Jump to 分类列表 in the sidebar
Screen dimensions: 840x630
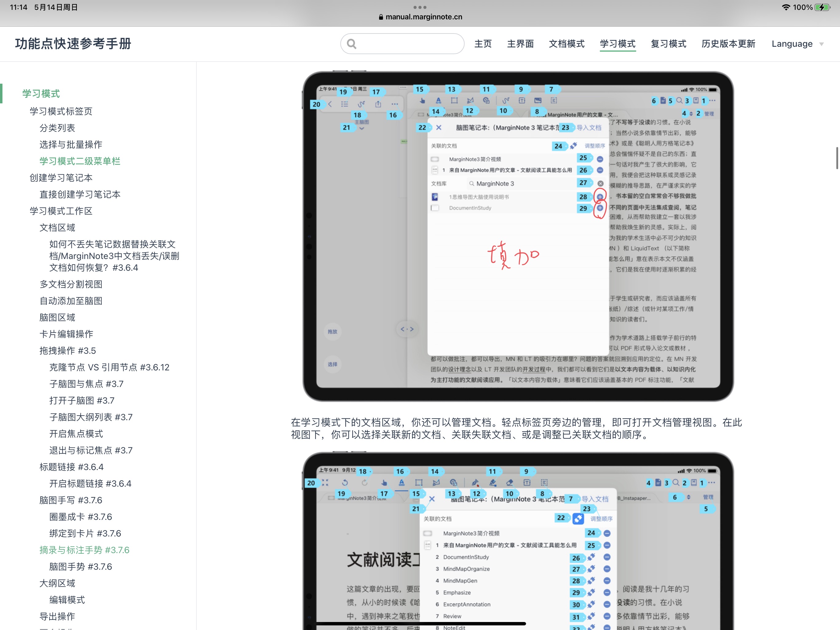pos(57,128)
